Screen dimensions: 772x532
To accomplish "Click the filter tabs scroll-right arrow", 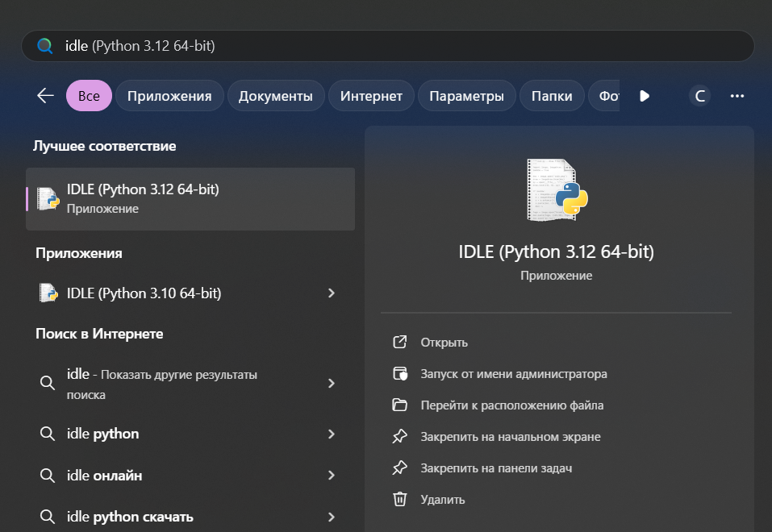I will [x=645, y=96].
